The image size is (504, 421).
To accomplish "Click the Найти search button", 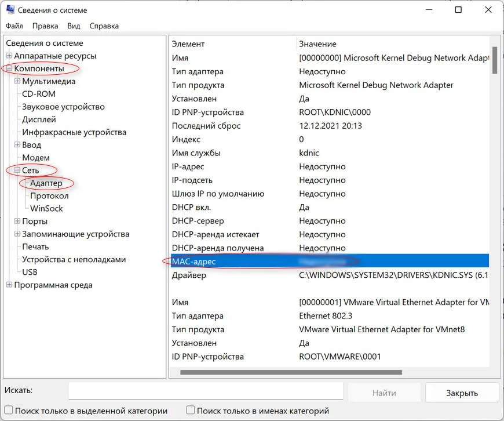I will tap(384, 393).
